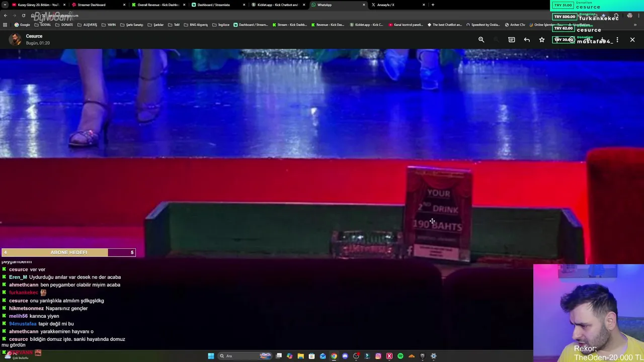Open the Telif bookmark folder
This screenshot has height=362, width=644.
point(174,25)
